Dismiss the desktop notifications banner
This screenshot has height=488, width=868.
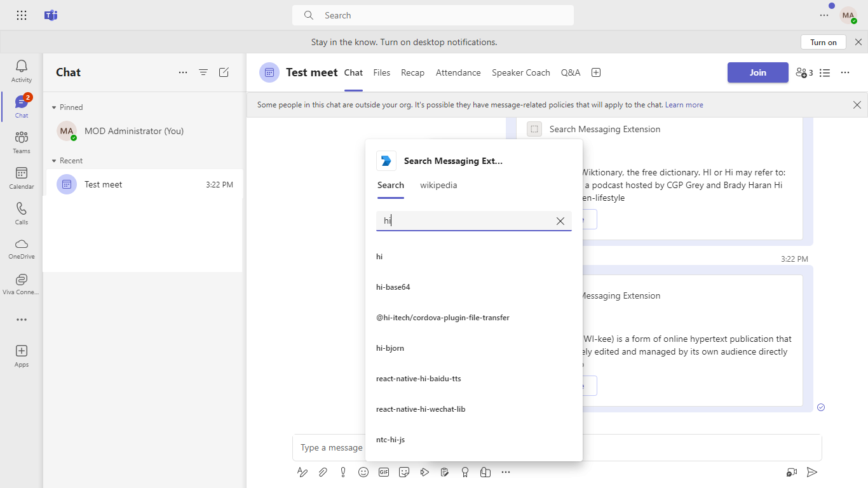point(858,42)
